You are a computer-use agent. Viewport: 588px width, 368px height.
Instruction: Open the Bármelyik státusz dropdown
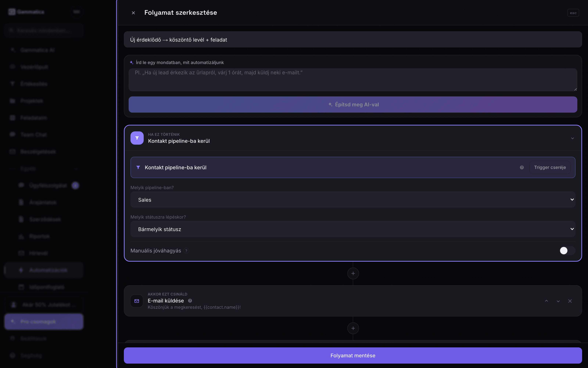[353, 229]
